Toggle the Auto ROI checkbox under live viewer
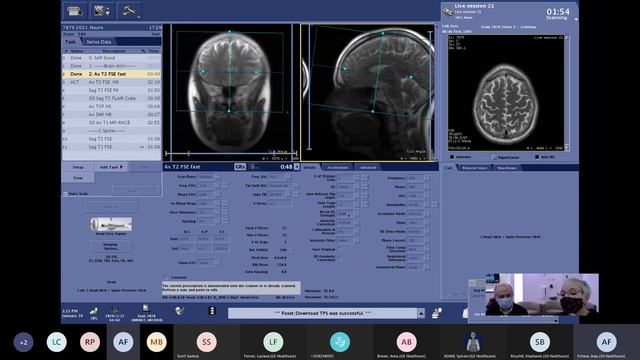Image resolution: width=640 pixels, height=360 pixels. 537,157
